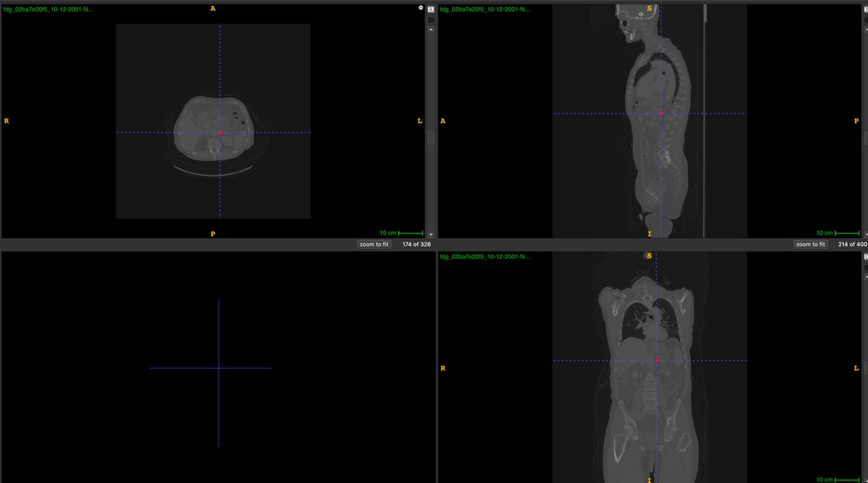Click the 174 of 326 slice counter
The width and height of the screenshot is (868, 483).
pyautogui.click(x=417, y=244)
